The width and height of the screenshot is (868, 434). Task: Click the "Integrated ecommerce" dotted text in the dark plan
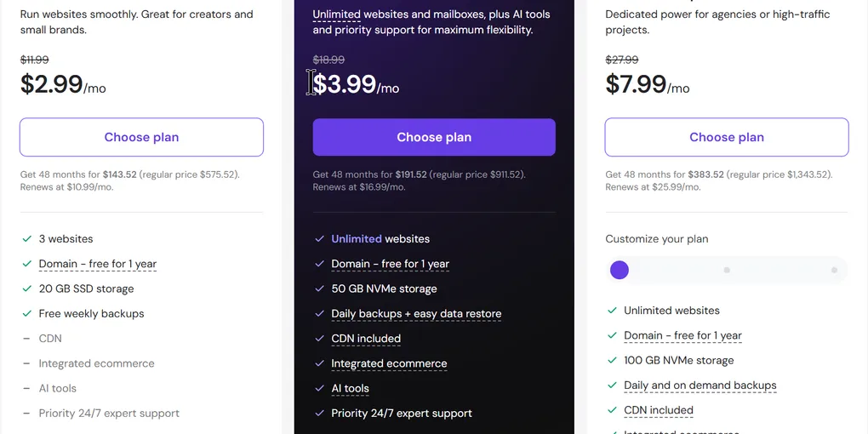389,363
